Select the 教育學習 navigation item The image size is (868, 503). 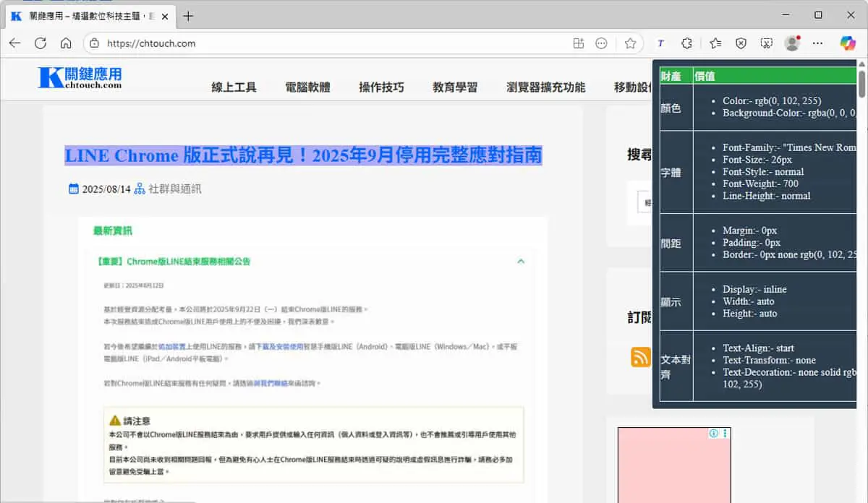click(x=455, y=87)
